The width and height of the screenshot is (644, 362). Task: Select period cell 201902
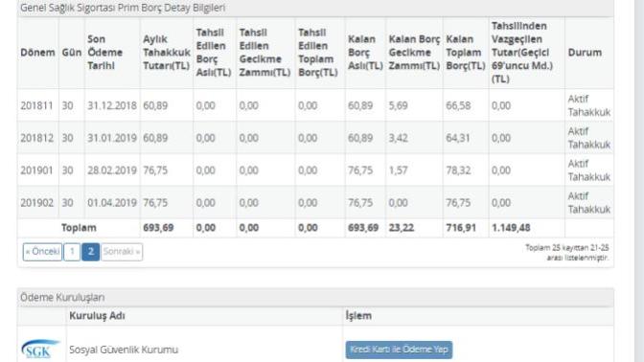(x=37, y=203)
